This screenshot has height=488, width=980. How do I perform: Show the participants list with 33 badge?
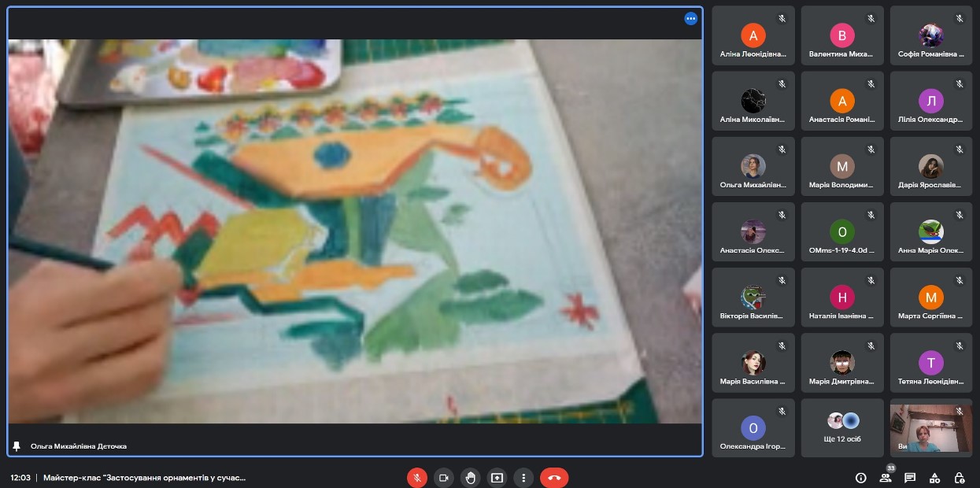[885, 477]
